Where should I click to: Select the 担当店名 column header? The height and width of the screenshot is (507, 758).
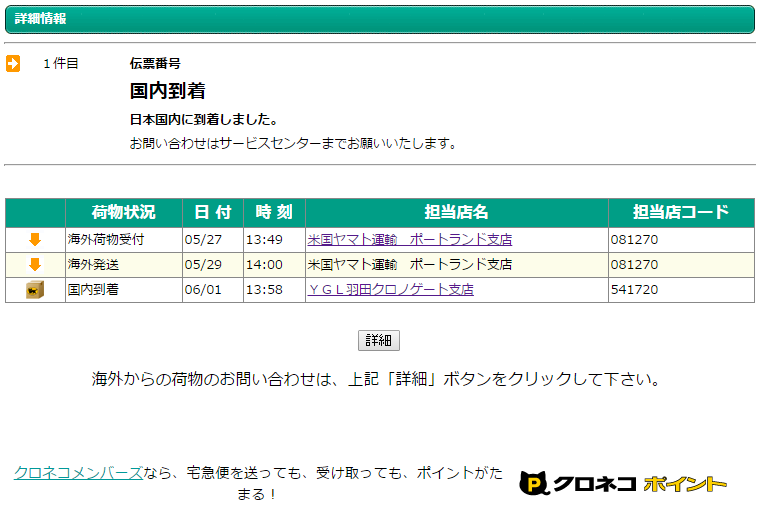coord(456,212)
